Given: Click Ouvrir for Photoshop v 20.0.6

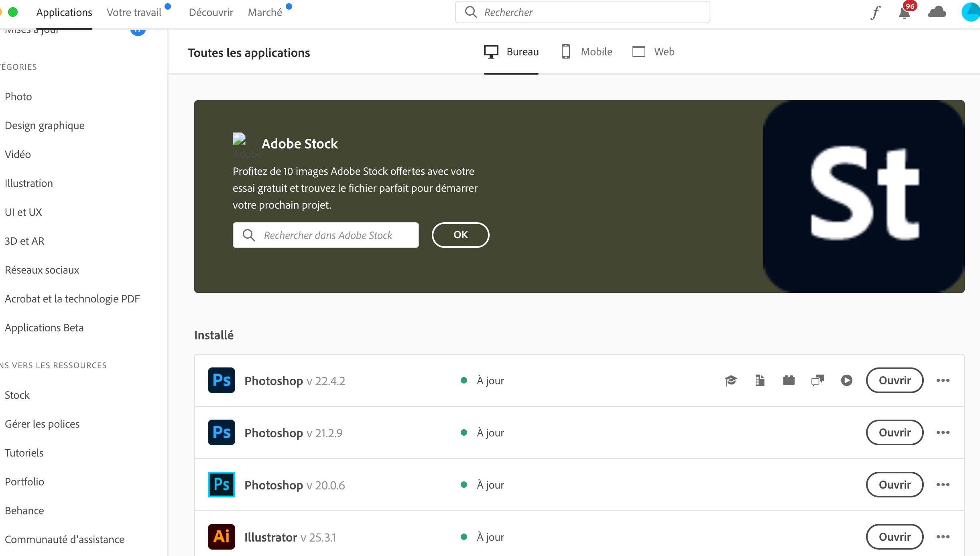Looking at the screenshot, I should 895,485.
